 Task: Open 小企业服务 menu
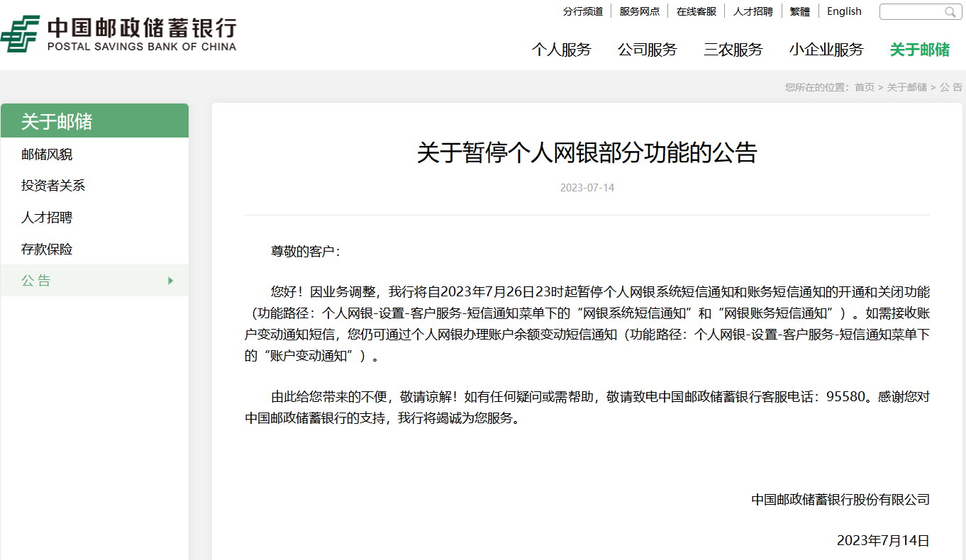coord(826,50)
